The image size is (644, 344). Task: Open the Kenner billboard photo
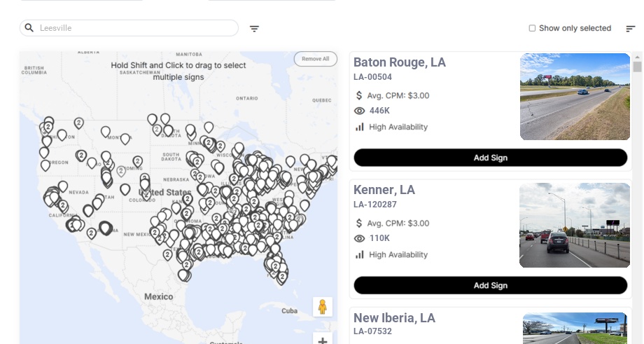(x=575, y=225)
